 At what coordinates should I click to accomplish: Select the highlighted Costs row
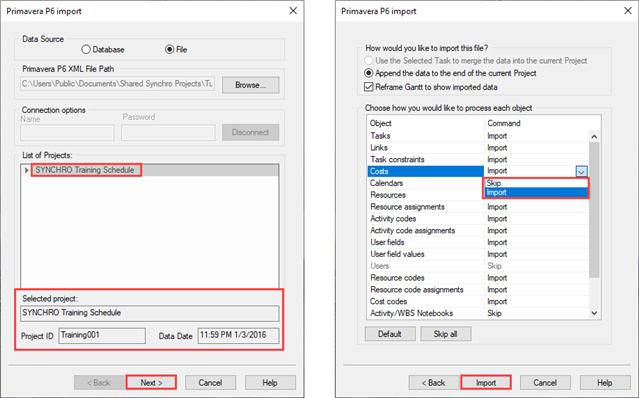pyautogui.click(x=425, y=172)
